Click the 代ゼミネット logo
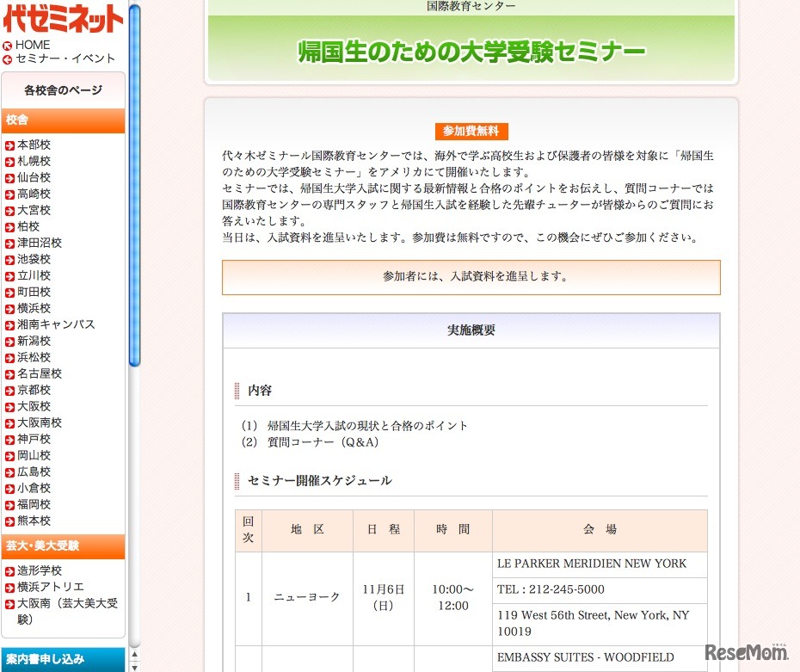This screenshot has height=672, width=800. [63, 18]
